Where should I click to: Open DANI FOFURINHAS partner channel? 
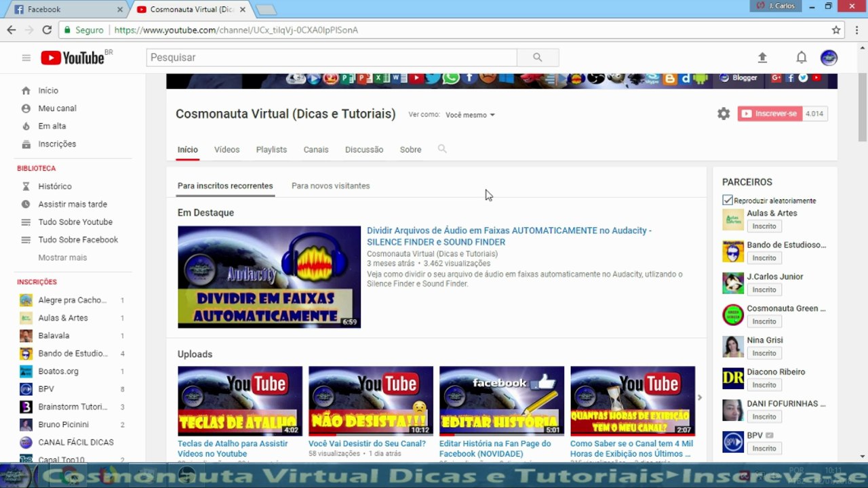[786, 403]
